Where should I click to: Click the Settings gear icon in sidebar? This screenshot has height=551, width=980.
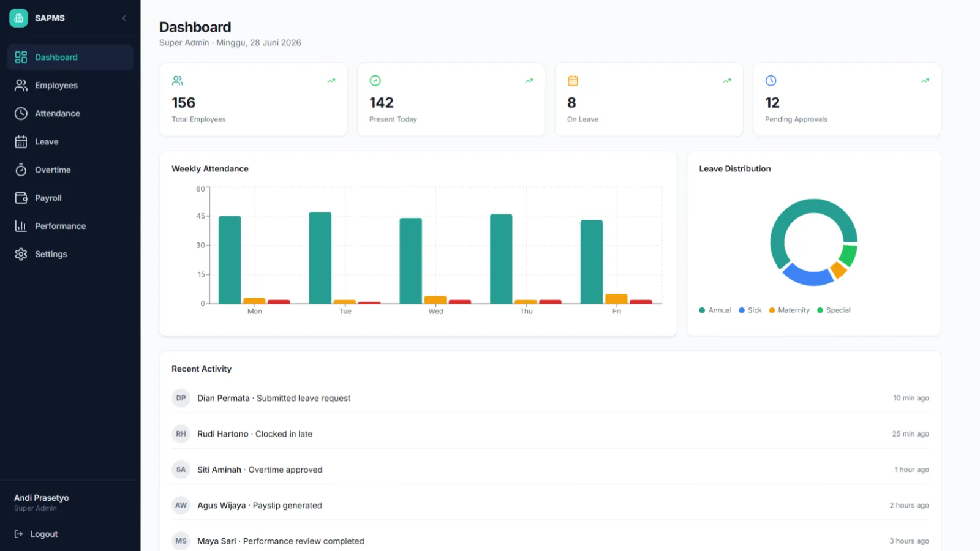[21, 254]
